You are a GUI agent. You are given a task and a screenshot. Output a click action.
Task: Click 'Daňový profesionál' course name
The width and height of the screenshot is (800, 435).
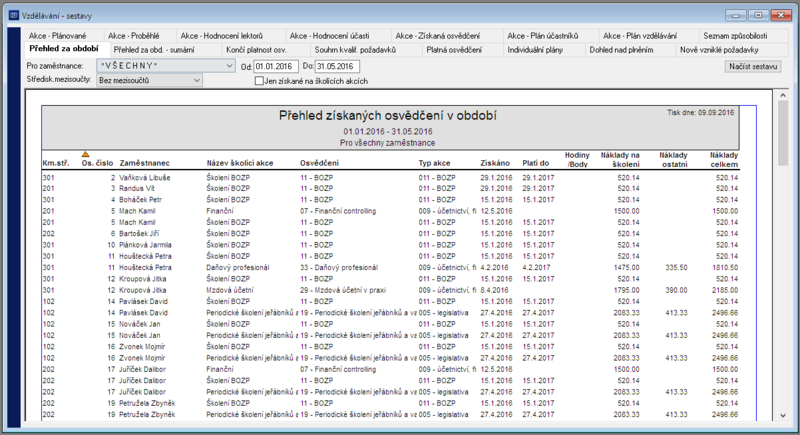[x=237, y=268]
